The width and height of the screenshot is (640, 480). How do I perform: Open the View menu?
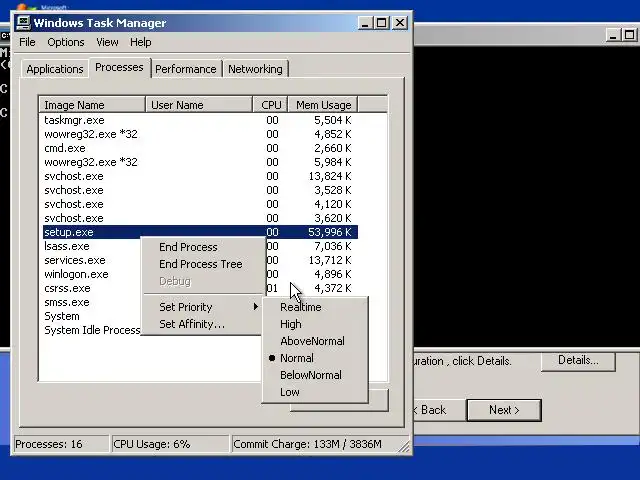107,42
